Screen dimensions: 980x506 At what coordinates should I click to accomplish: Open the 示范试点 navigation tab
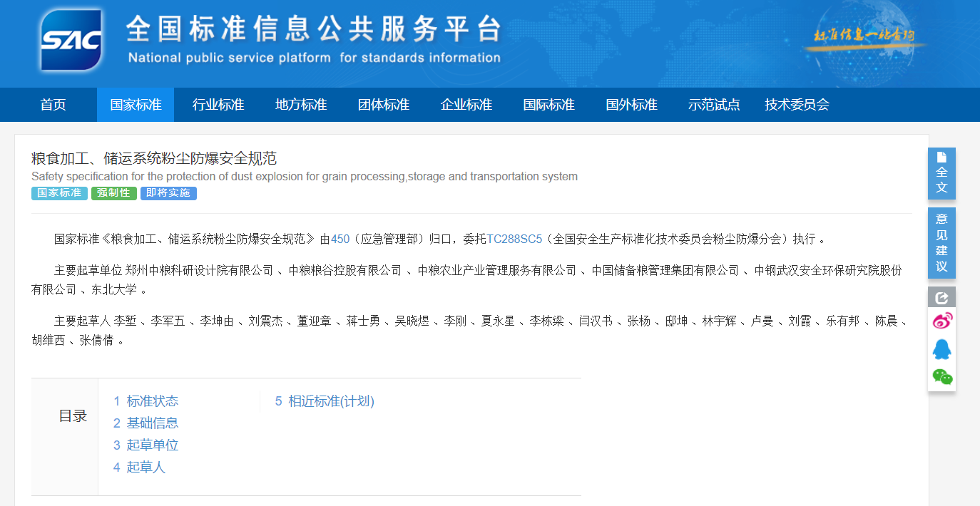pyautogui.click(x=714, y=105)
